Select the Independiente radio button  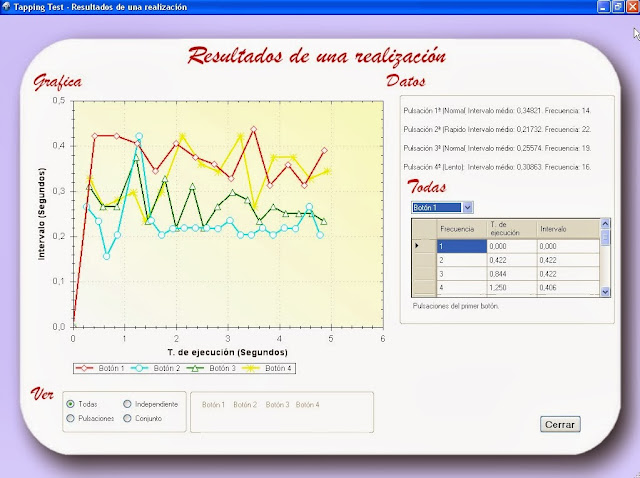[127, 404]
